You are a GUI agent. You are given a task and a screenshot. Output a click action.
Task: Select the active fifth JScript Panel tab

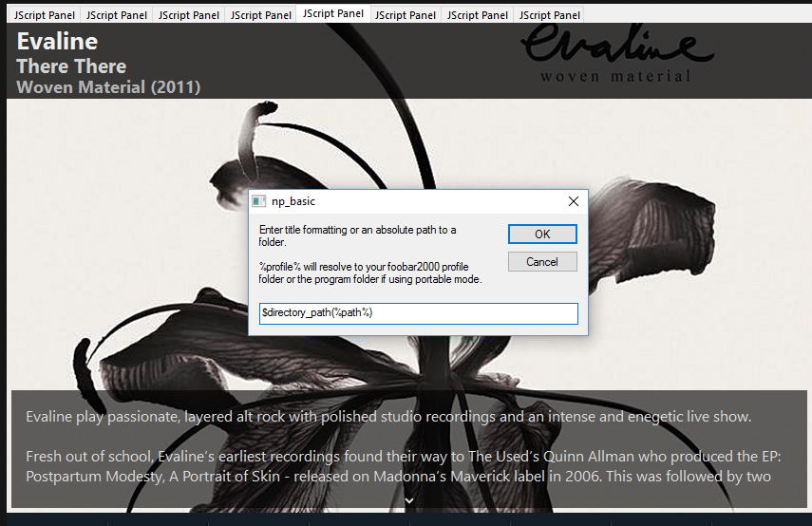[x=333, y=14]
